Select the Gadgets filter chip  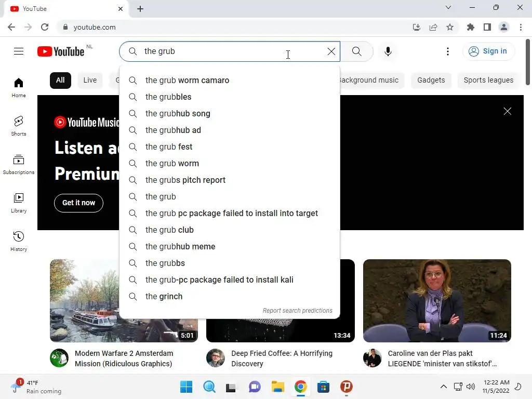(431, 81)
